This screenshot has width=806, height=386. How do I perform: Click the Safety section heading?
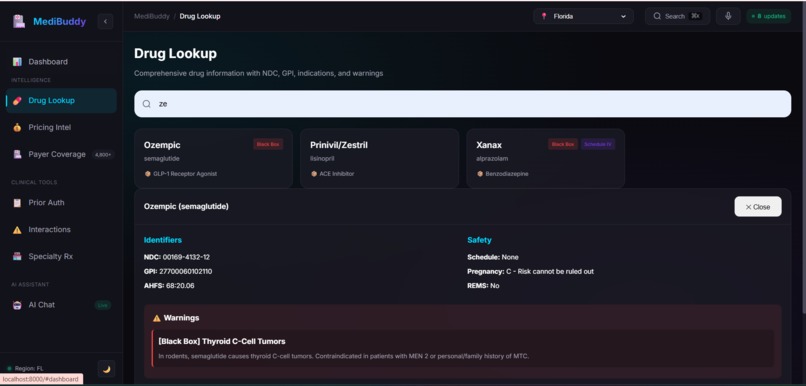tap(479, 240)
